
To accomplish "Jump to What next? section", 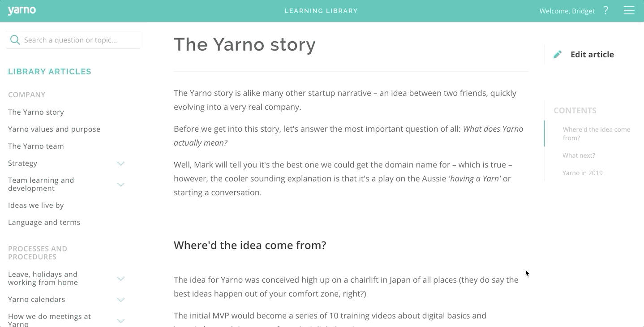I will pyautogui.click(x=579, y=155).
